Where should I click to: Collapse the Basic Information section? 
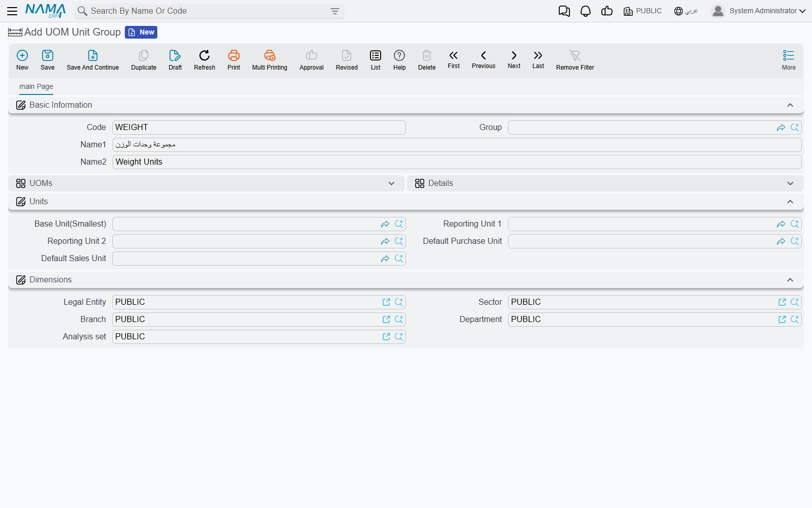coord(790,105)
